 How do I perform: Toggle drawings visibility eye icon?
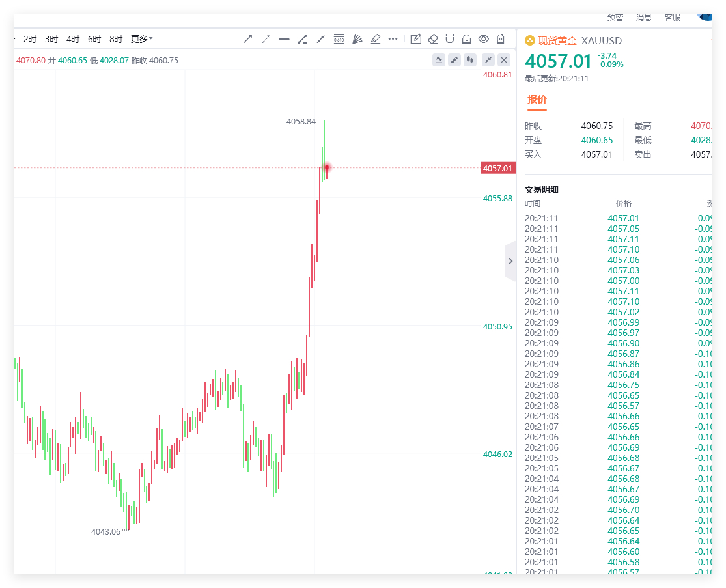click(x=483, y=39)
